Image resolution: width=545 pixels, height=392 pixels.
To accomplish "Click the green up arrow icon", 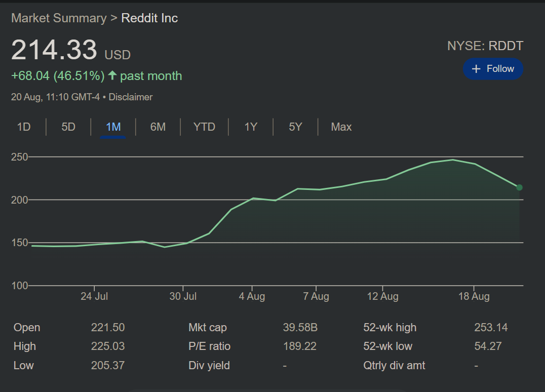I will click(112, 76).
